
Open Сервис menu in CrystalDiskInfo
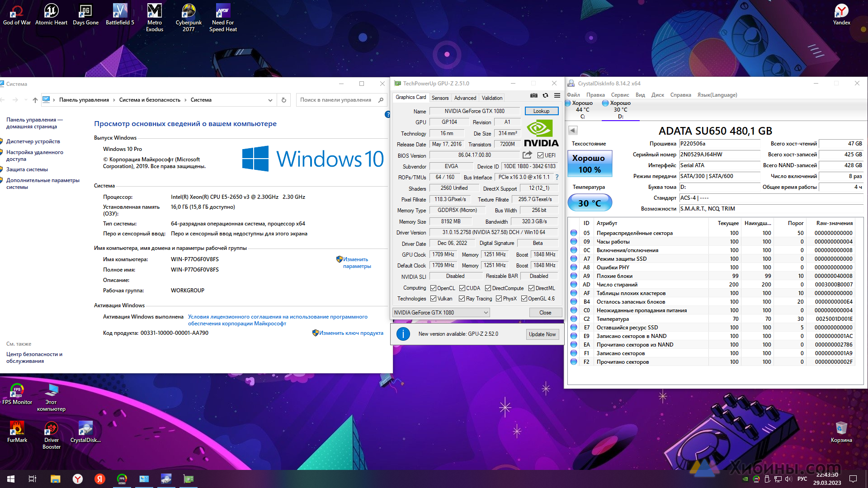[x=620, y=95]
